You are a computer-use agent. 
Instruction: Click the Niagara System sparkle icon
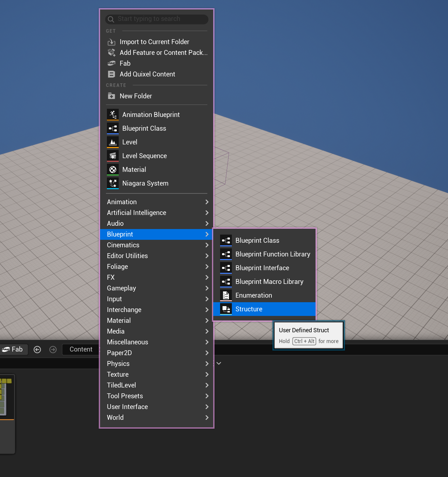[x=113, y=183]
